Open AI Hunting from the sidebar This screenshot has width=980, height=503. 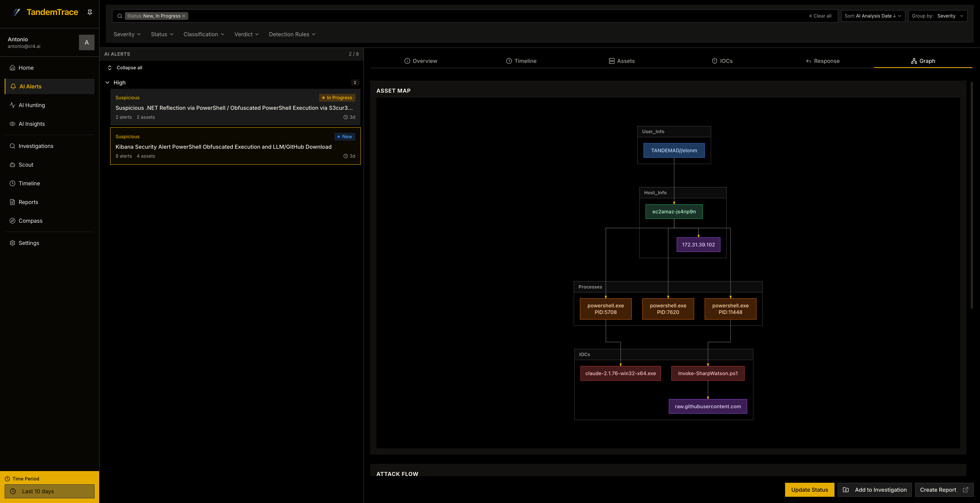[x=32, y=105]
